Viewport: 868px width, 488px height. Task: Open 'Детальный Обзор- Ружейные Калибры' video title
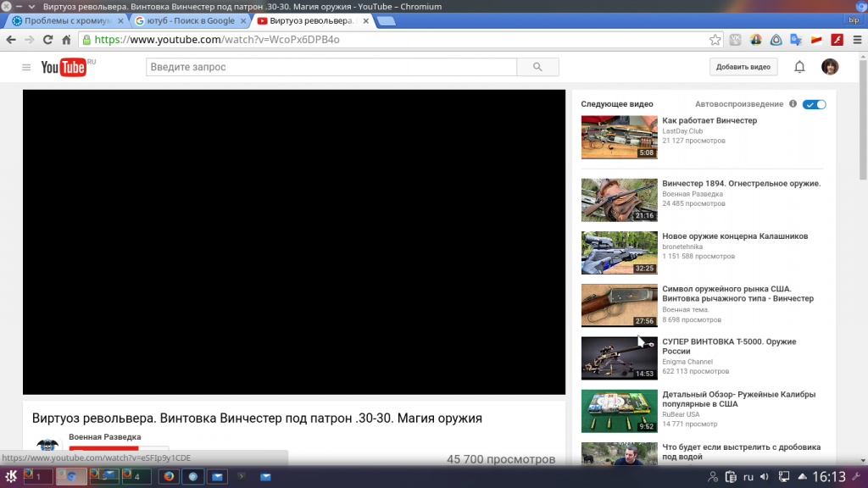click(x=738, y=399)
